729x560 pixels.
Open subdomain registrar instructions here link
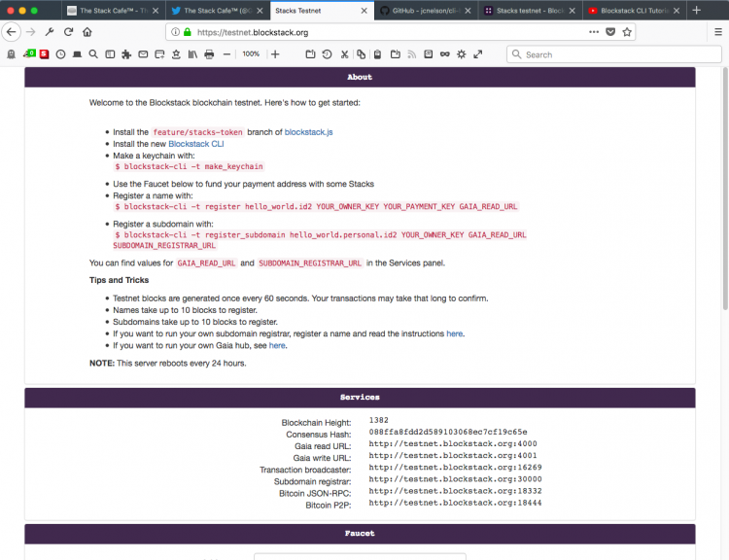tap(454, 333)
